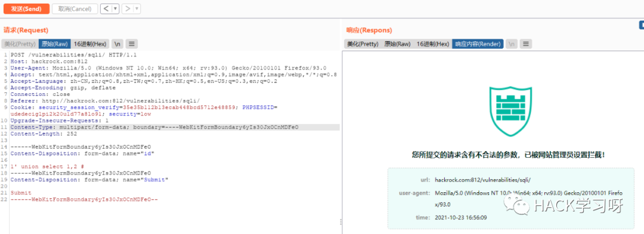Viewport: 644px width, 234px height.
Task: Open the response Raw tab
Action: click(397, 44)
